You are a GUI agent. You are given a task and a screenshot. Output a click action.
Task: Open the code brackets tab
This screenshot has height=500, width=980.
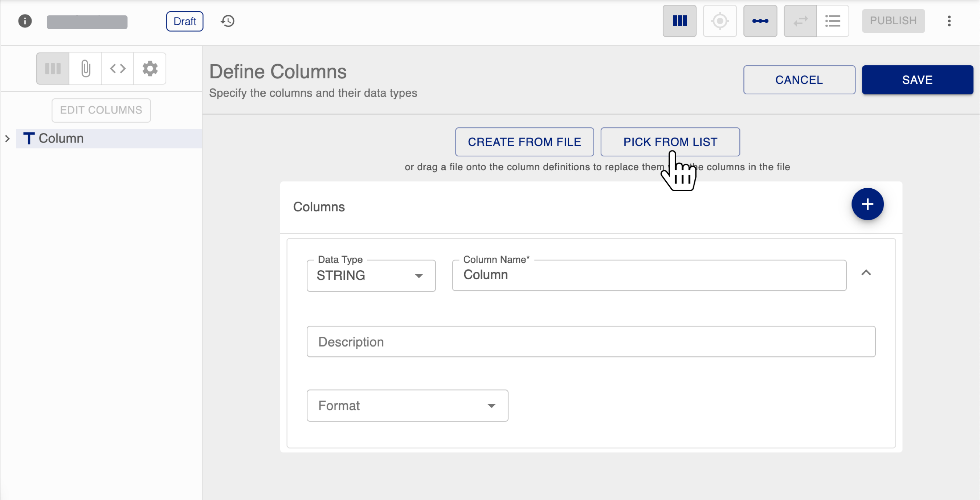pyautogui.click(x=118, y=69)
